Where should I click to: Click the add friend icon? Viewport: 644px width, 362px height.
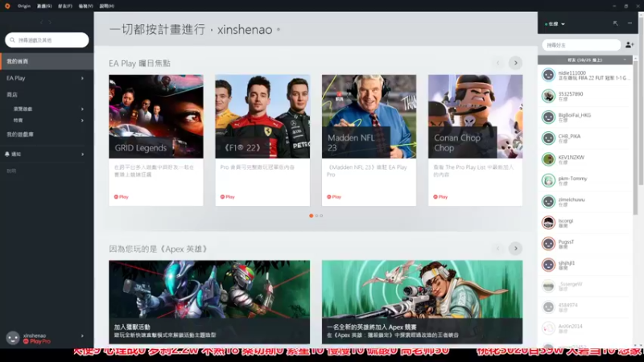tap(630, 45)
